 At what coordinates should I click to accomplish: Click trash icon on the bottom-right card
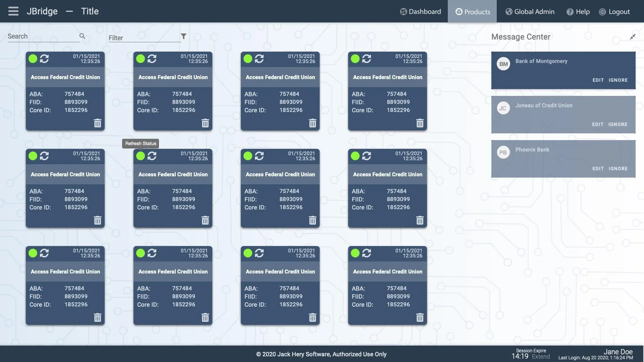(x=420, y=317)
